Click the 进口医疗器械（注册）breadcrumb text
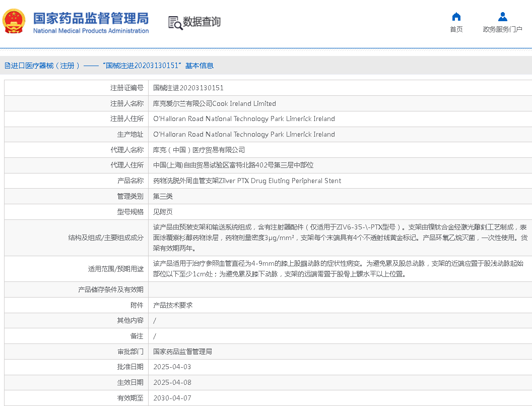This screenshot has width=532, height=406. tap(45, 66)
